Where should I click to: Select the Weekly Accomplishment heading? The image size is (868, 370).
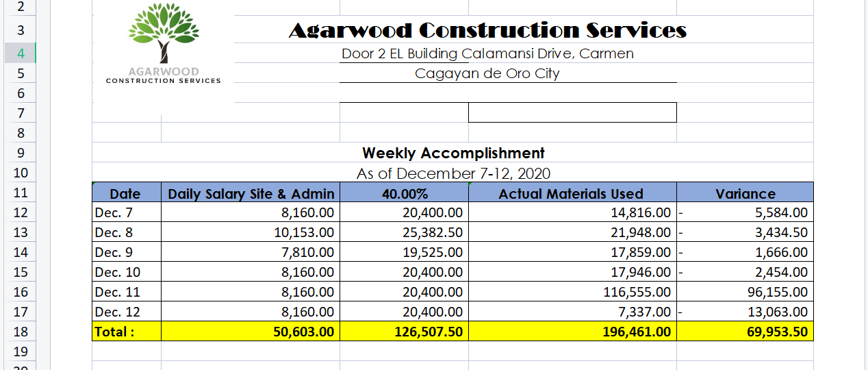pyautogui.click(x=453, y=153)
